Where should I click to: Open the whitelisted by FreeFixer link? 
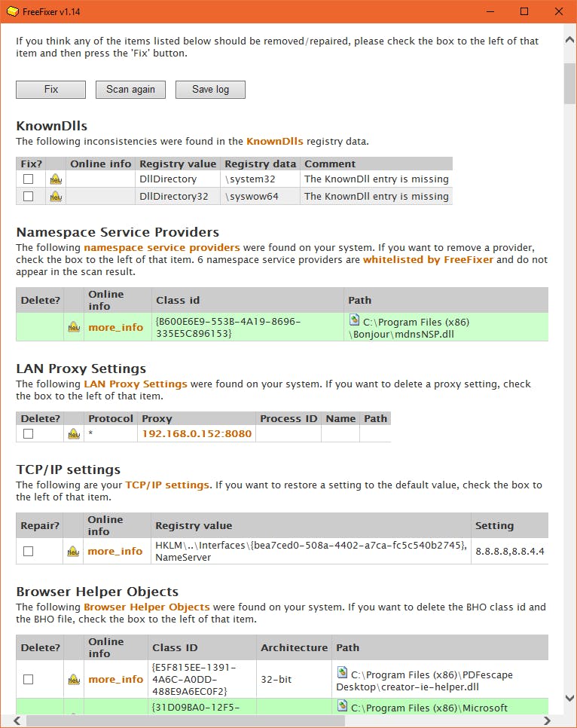pos(428,259)
